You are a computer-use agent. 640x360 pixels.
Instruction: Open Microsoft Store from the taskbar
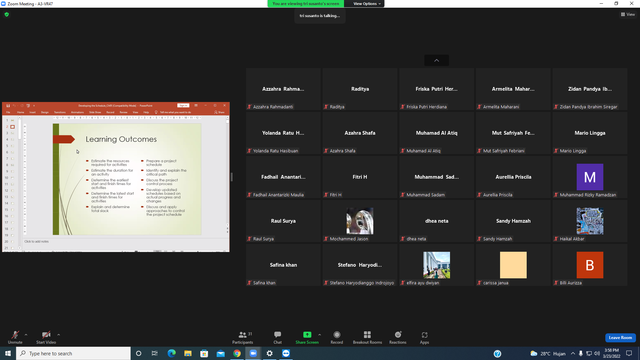pyautogui.click(x=204, y=353)
